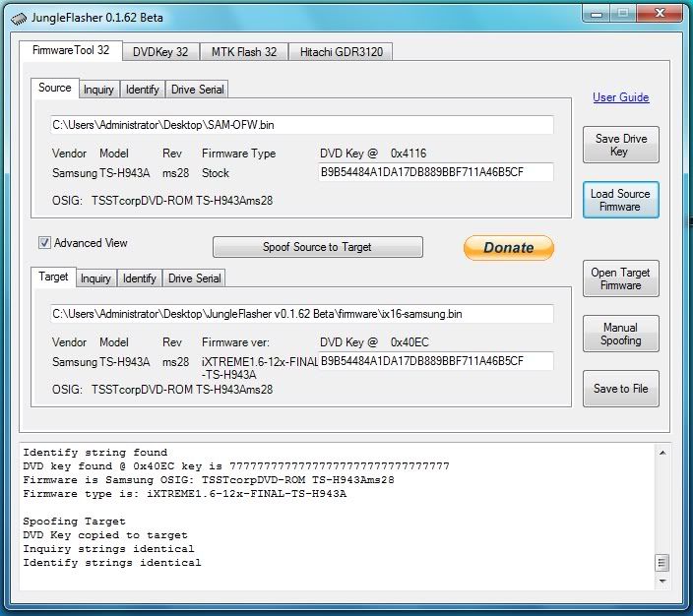Close the JungleFlasher window
The height and width of the screenshot is (616, 693).
pos(660,13)
